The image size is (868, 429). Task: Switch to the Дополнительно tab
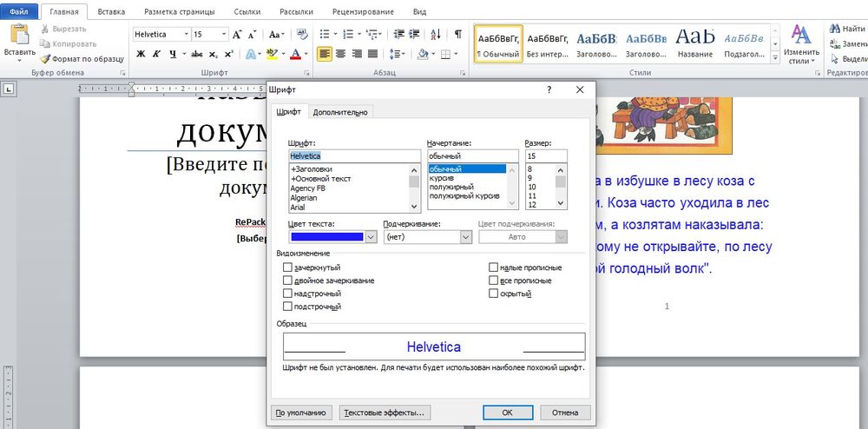[340, 112]
